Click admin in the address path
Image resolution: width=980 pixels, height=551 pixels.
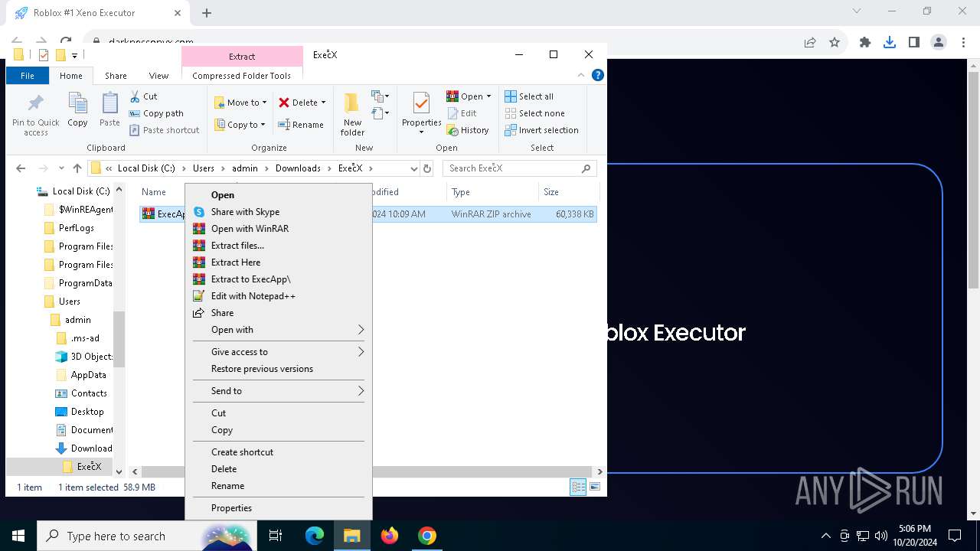coord(245,168)
